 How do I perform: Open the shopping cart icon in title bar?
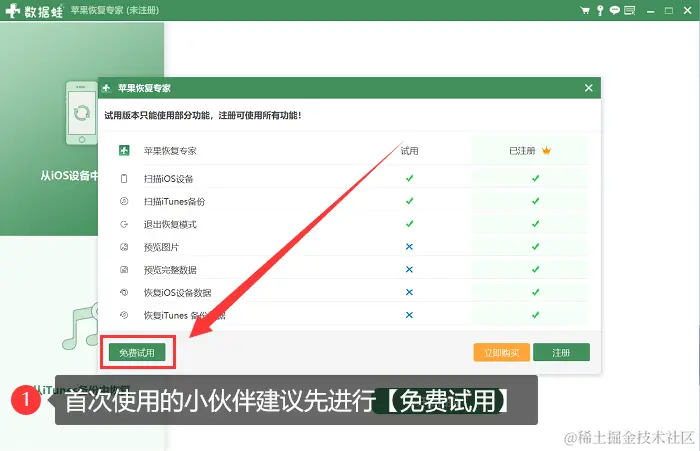(x=584, y=10)
